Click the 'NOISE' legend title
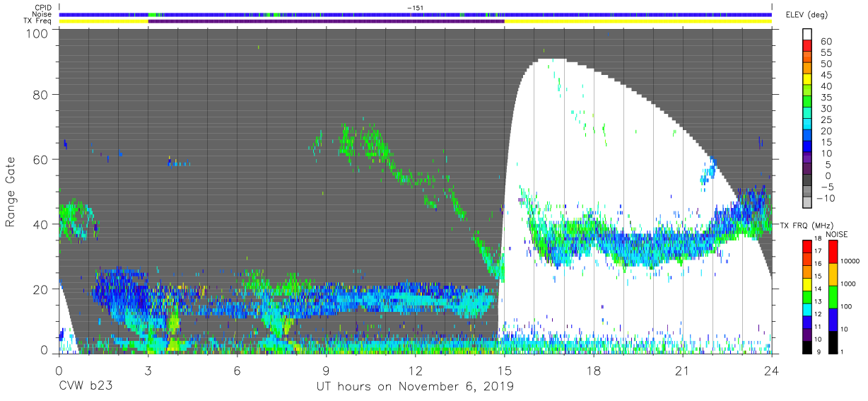Image resolution: width=868 pixels, height=401 pixels. 837,234
